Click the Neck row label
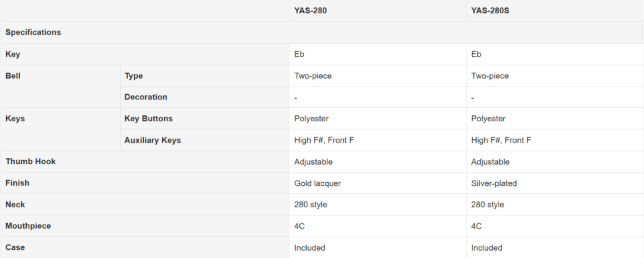644x258 pixels. tap(15, 205)
